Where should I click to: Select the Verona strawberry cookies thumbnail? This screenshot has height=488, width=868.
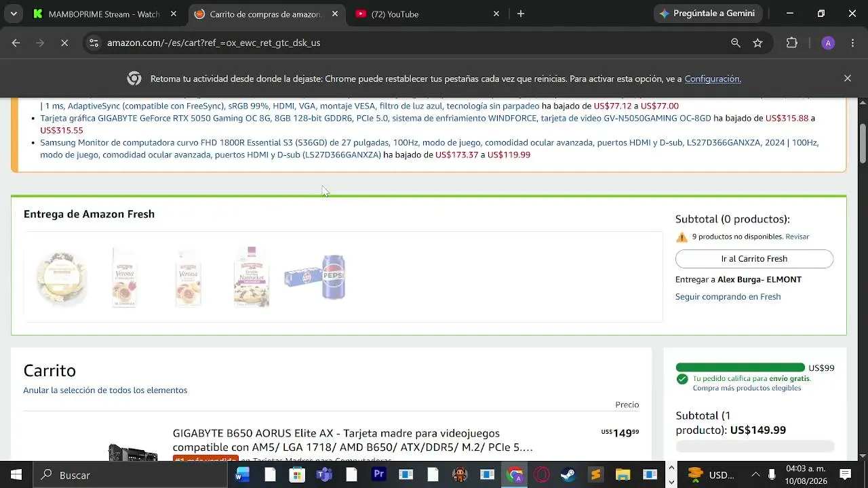(124, 277)
